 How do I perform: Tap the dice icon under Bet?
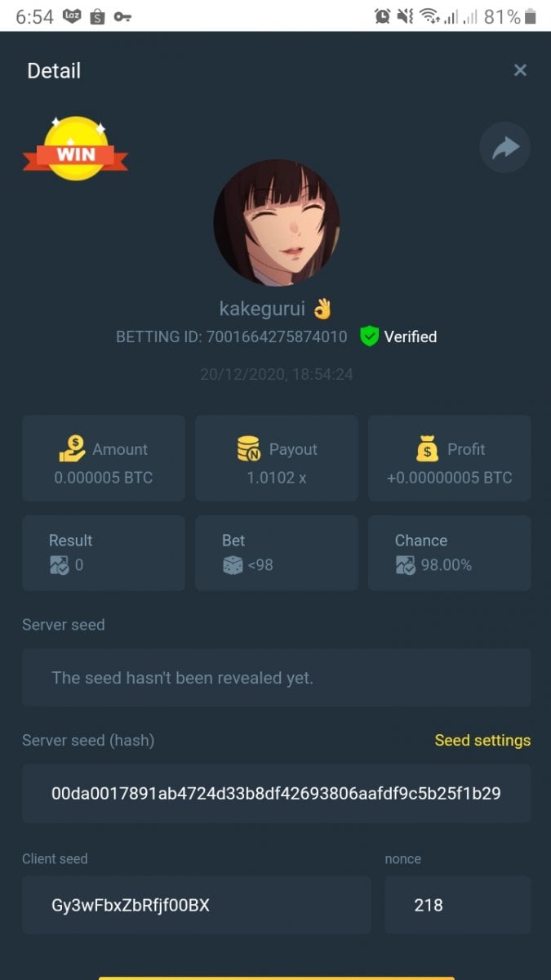pyautogui.click(x=233, y=565)
